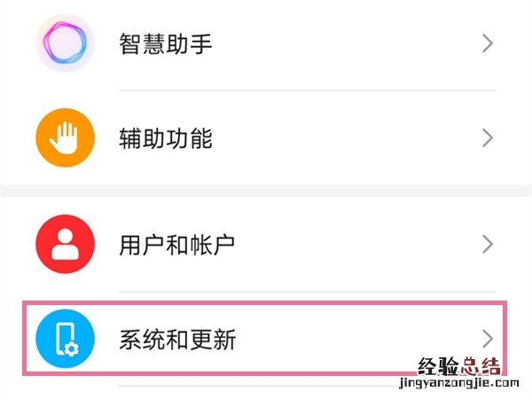Tap the red person 用户和帐户 icon
Image resolution: width=532 pixels, height=399 pixels.
[x=65, y=243]
